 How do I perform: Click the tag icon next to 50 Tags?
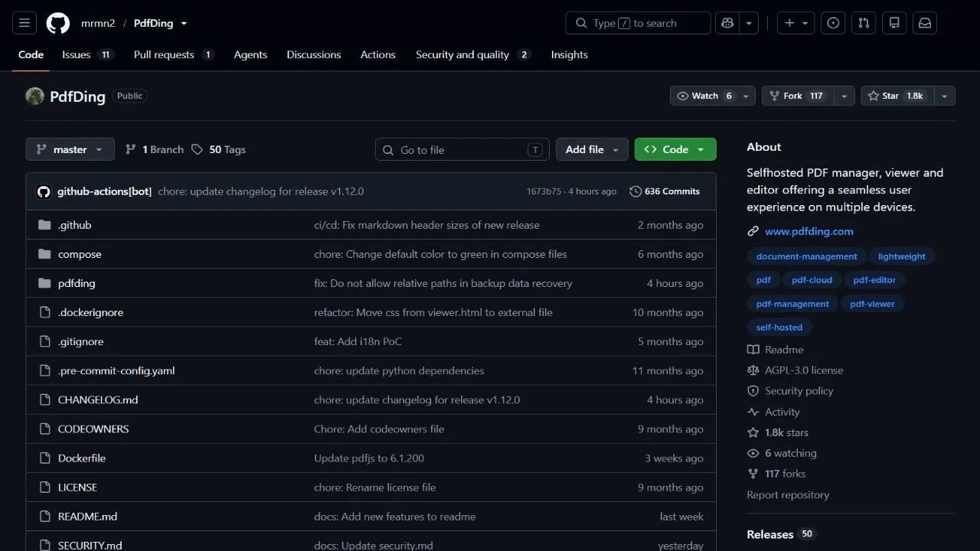click(x=198, y=149)
